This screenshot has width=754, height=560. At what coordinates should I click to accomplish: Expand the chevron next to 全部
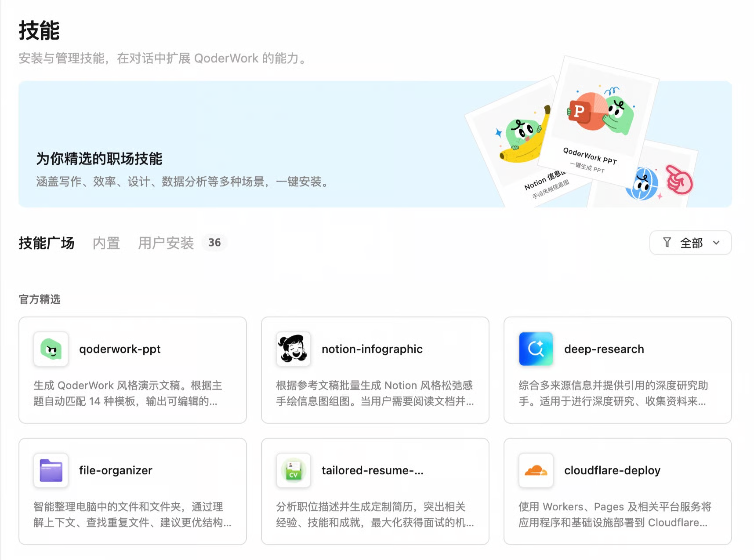pyautogui.click(x=716, y=243)
